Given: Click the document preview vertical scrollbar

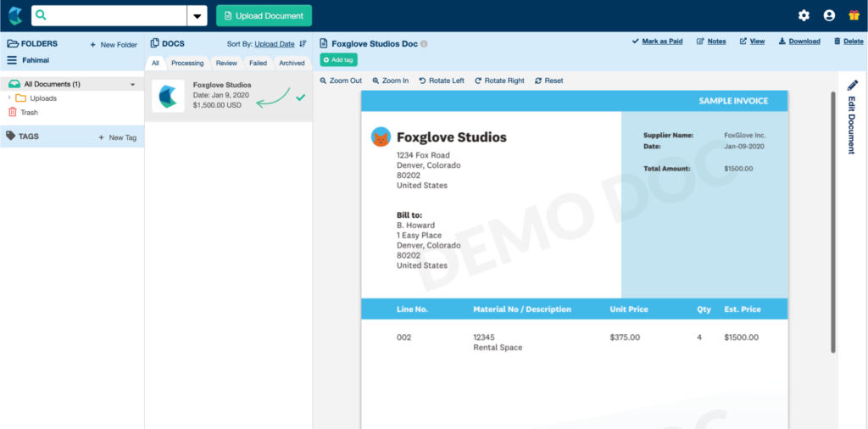Looking at the screenshot, I should [833, 222].
